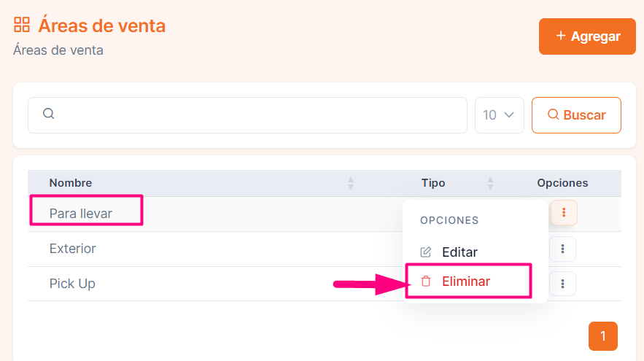This screenshot has width=644, height=361.
Task: Click the Para llevar row name
Action: click(x=80, y=213)
